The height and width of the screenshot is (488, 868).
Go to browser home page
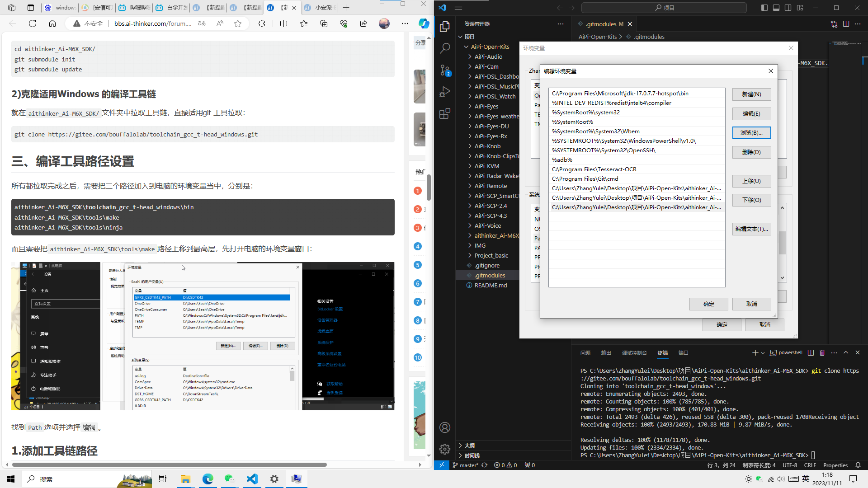coord(52,23)
